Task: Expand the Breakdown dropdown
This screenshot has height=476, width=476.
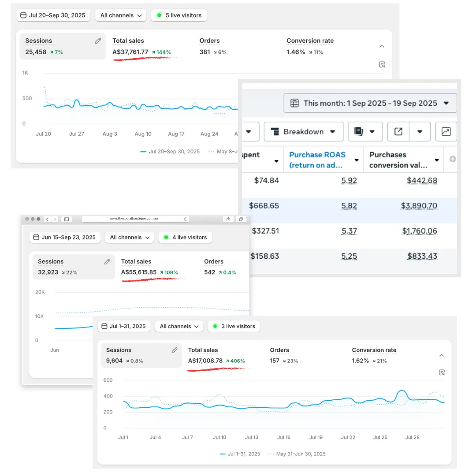Action: (304, 131)
